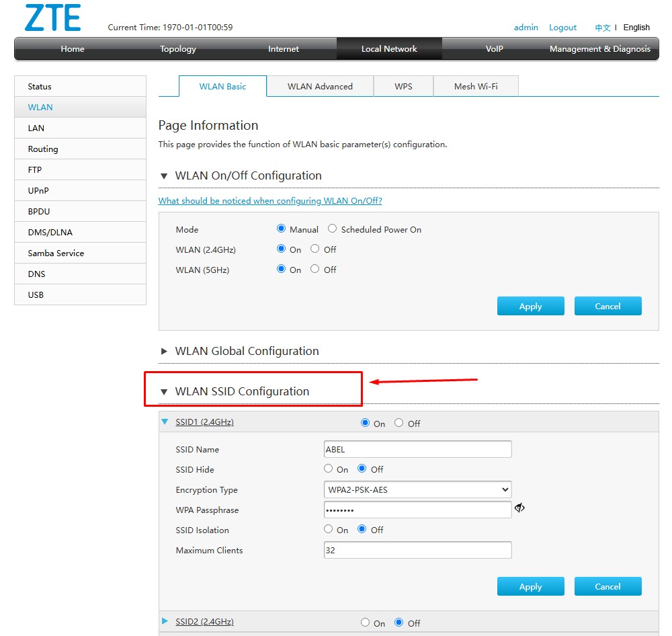Switch to the WLAN Basic tab
Image resolution: width=672 pixels, height=636 pixels.
(222, 86)
